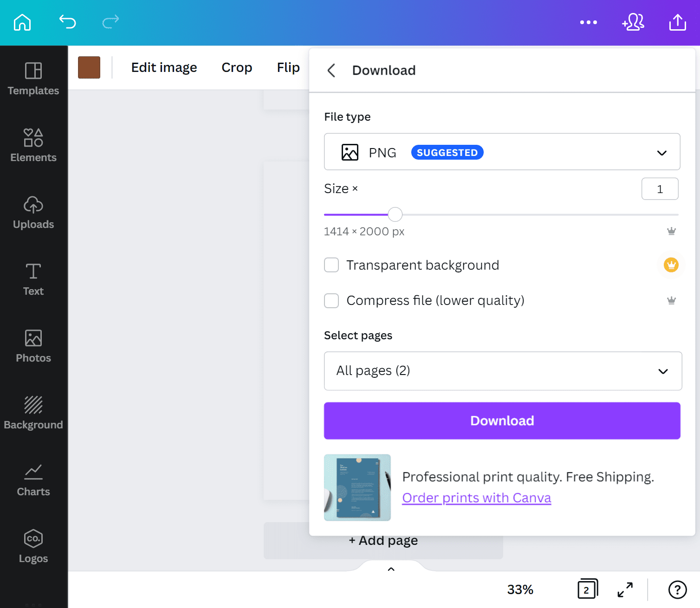Image resolution: width=700 pixels, height=608 pixels.
Task: Click the 33% zoom level
Action: click(520, 589)
